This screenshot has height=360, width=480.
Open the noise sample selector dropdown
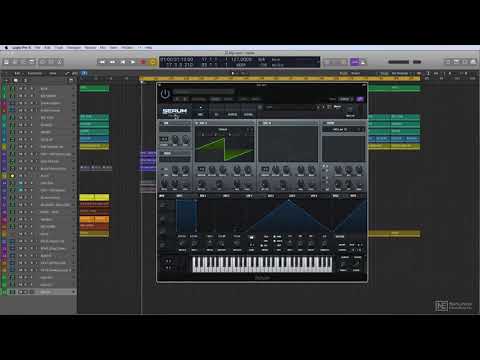click(x=175, y=159)
